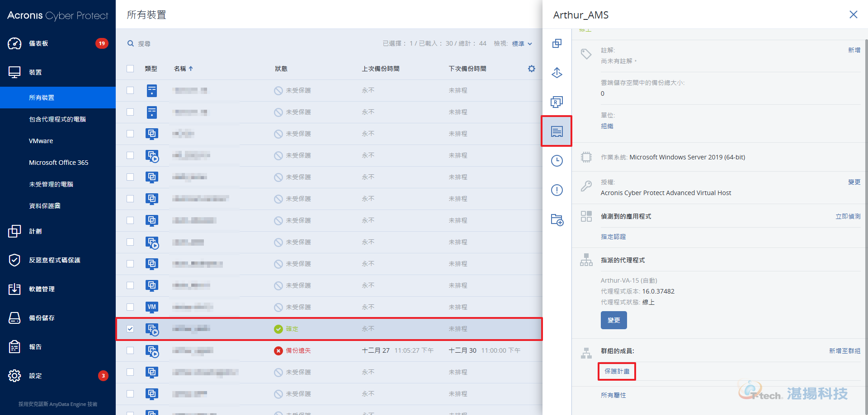Open the 反惡意程式碼保護 shield icon
Image resolution: width=868 pixels, height=415 pixels.
click(x=14, y=260)
